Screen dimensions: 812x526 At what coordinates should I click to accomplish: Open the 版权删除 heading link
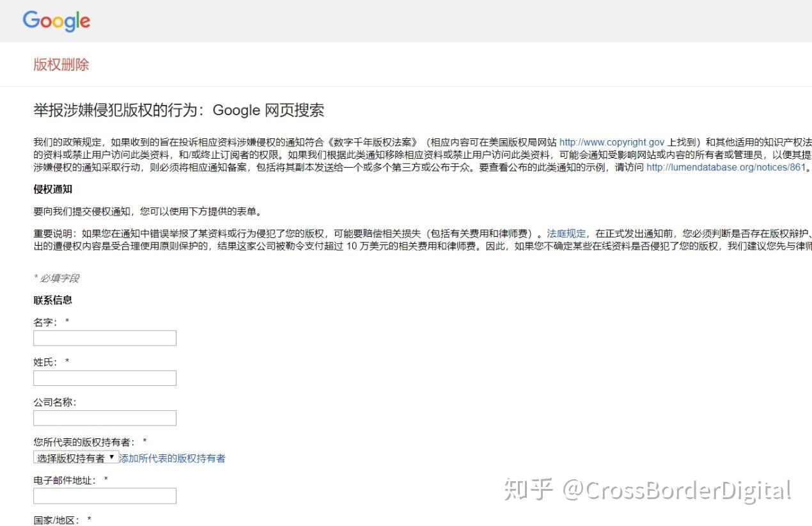61,65
